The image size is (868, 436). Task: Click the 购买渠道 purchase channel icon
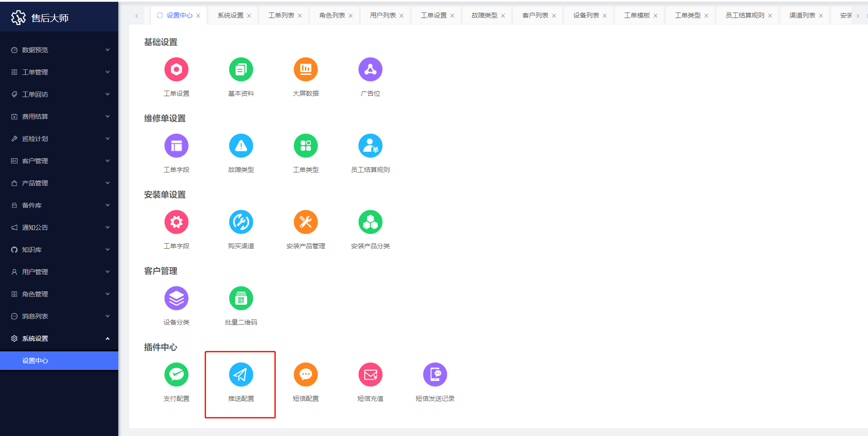[x=241, y=222]
